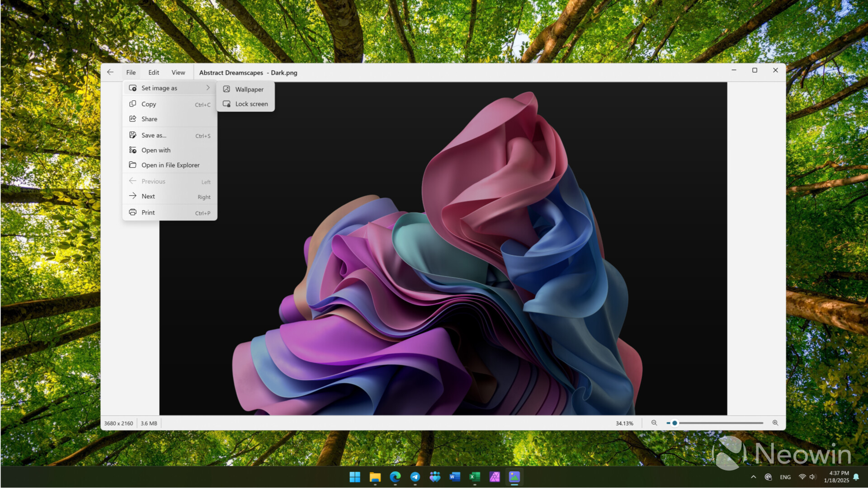Click the Share menu option
This screenshot has width=868, height=488.
click(x=149, y=118)
